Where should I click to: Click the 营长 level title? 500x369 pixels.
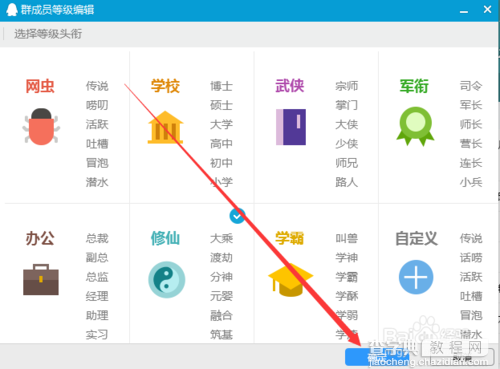[x=471, y=144]
